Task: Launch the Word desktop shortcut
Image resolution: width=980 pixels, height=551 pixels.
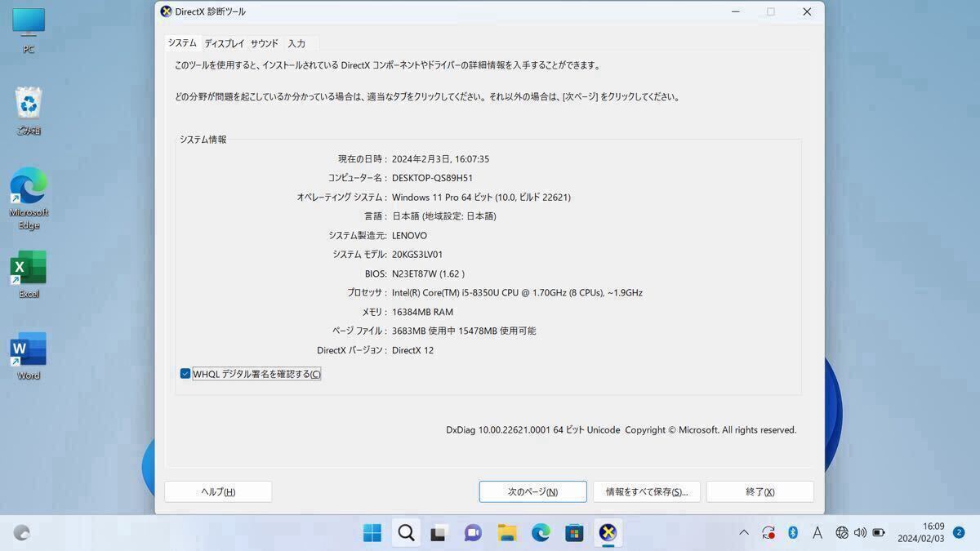Action: click(x=29, y=357)
